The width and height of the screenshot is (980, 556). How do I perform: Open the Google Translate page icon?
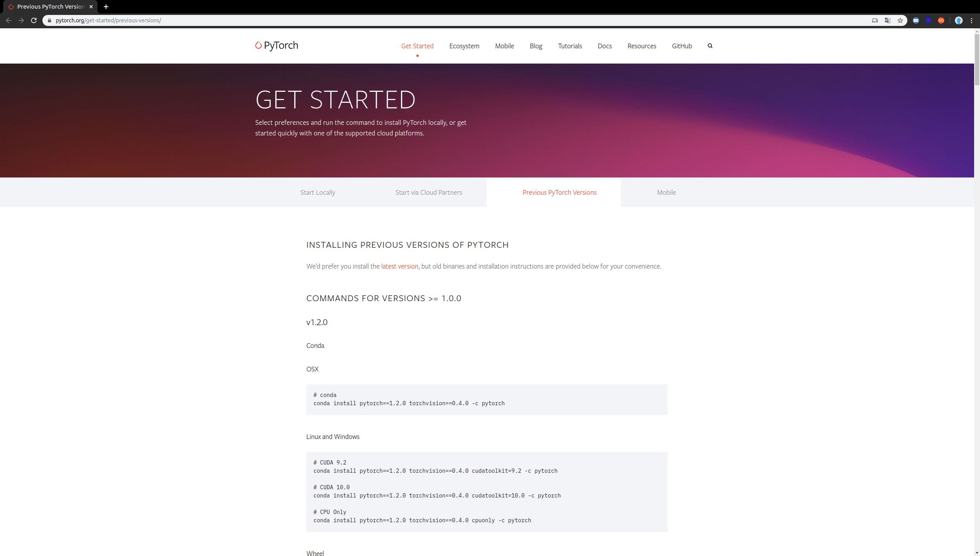(x=887, y=20)
